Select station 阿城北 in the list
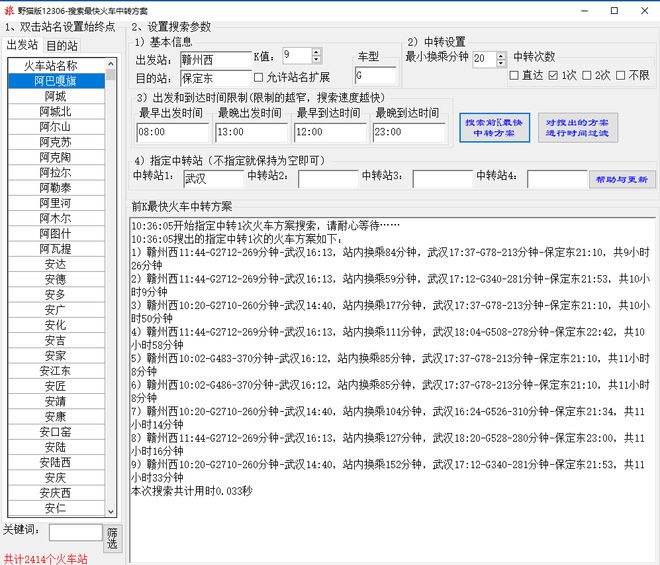 click(56, 112)
